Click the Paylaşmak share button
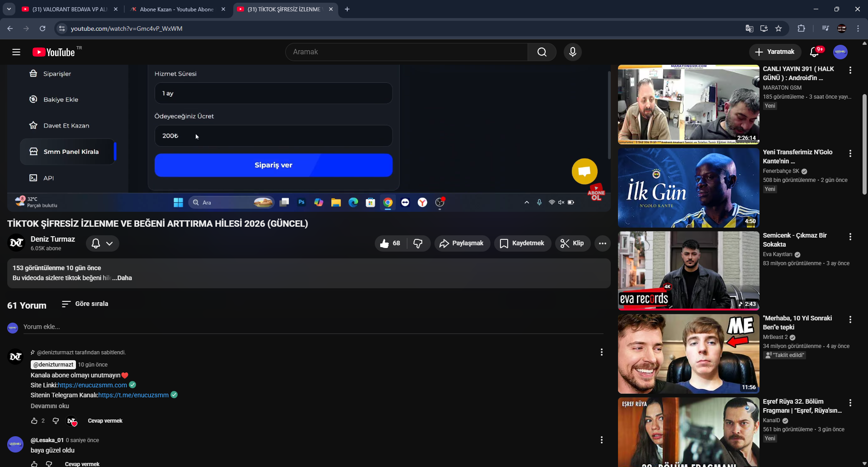The height and width of the screenshot is (467, 868). [x=462, y=243]
